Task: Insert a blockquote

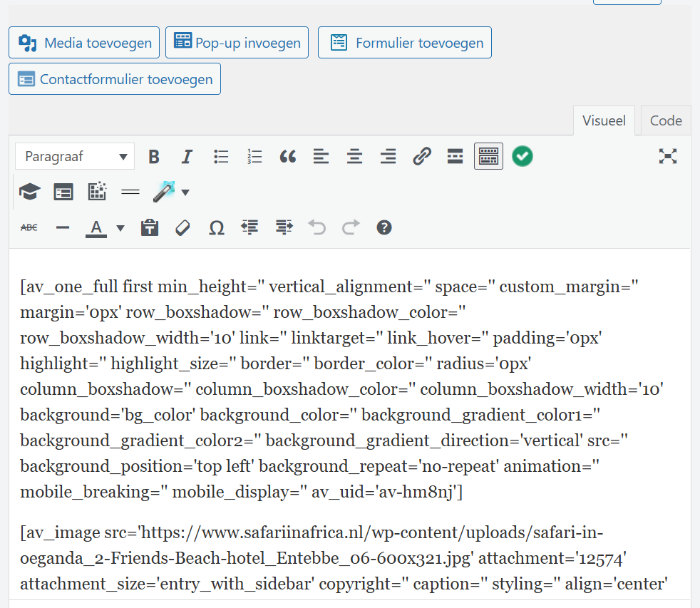Action: [x=288, y=157]
